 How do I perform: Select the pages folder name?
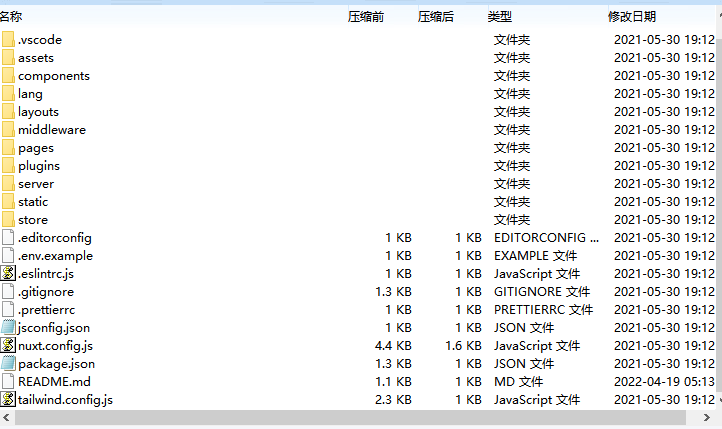[36, 148]
